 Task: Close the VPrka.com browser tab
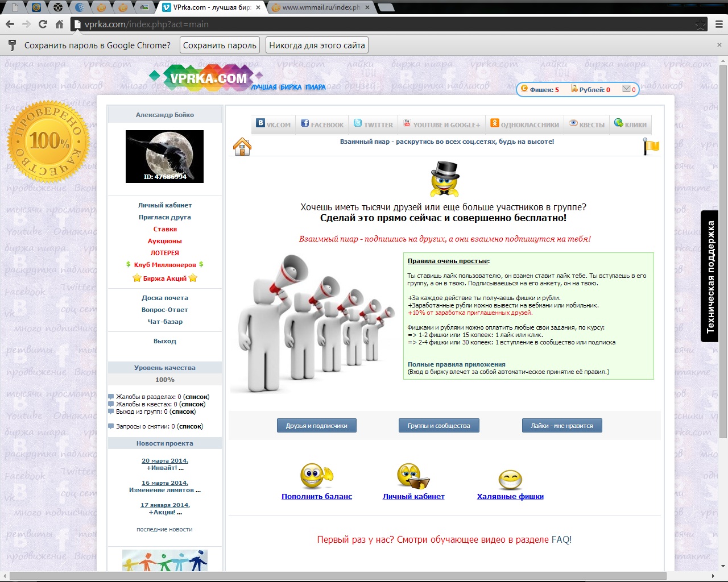pos(259,7)
